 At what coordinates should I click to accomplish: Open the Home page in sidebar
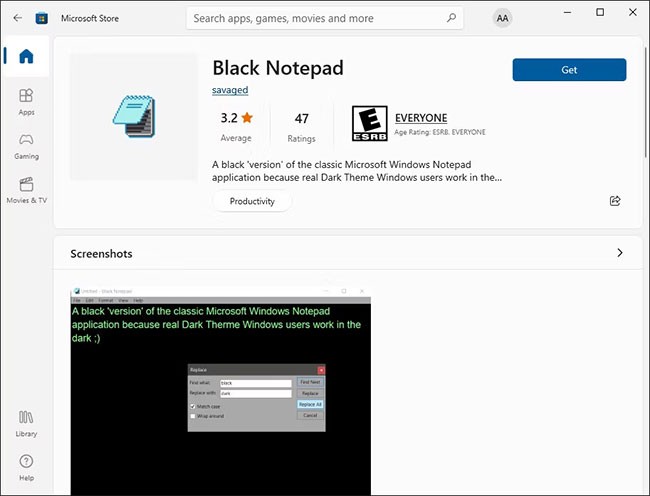tap(26, 56)
